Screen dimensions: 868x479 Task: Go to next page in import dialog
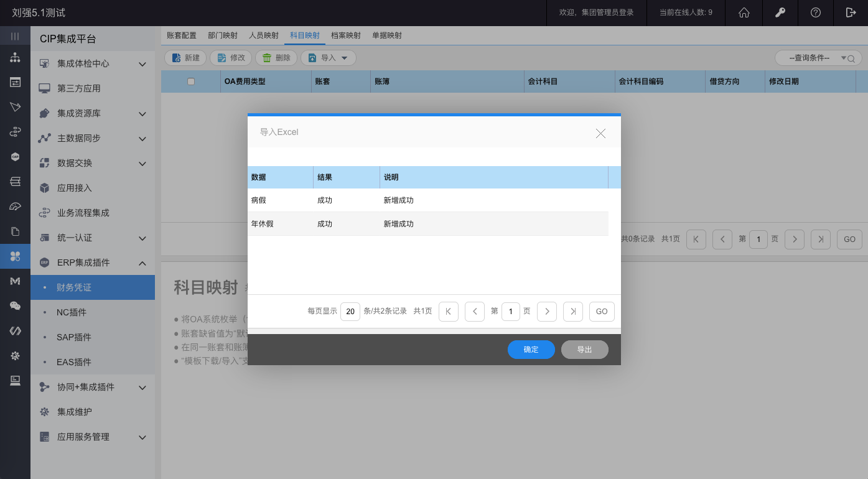coord(547,311)
